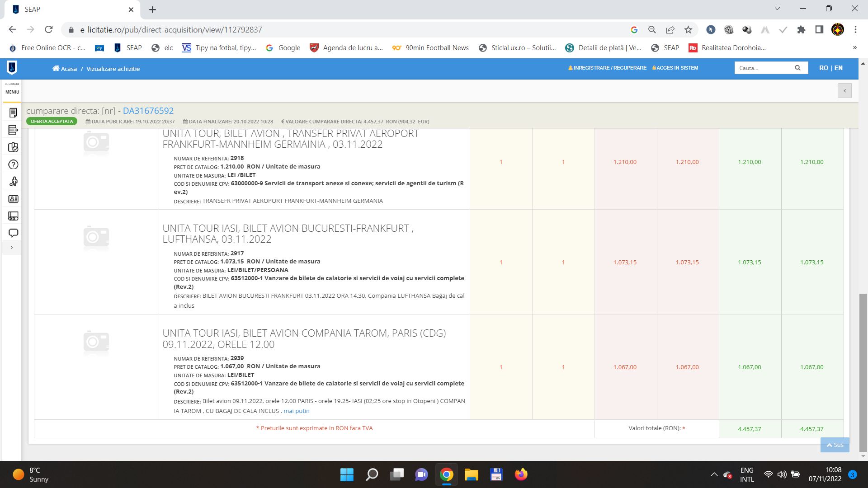Bookmark this page with the star icon

[688, 30]
